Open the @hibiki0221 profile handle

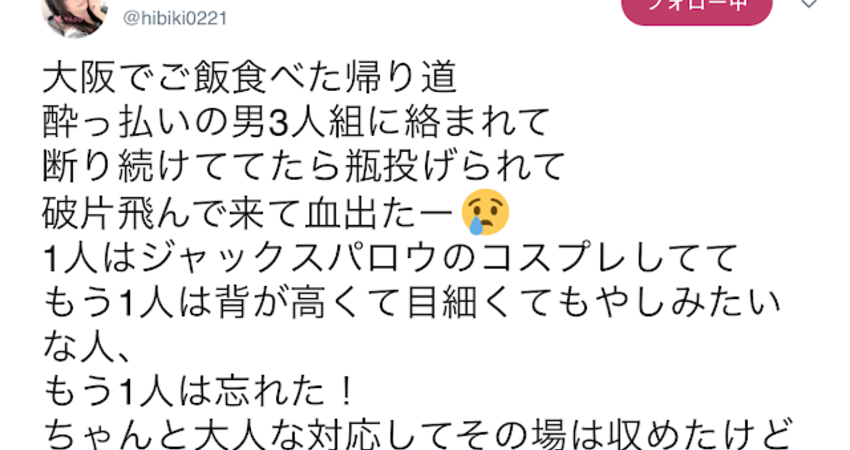(175, 18)
